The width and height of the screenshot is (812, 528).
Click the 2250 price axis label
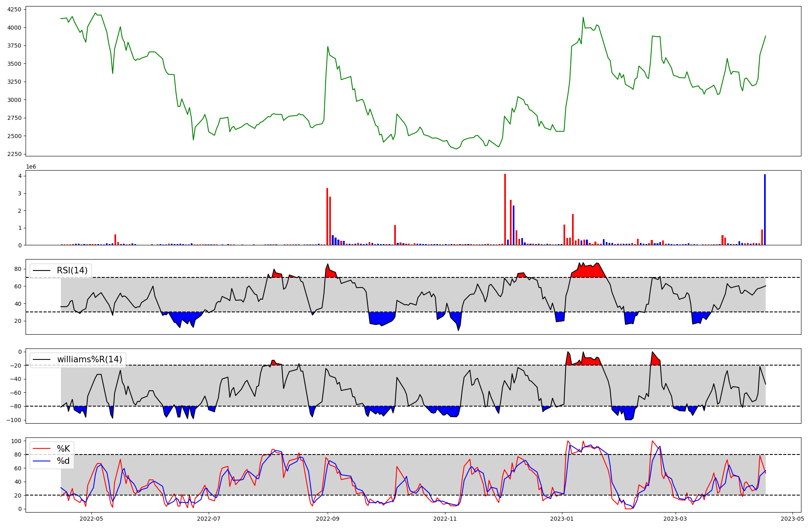click(x=15, y=154)
